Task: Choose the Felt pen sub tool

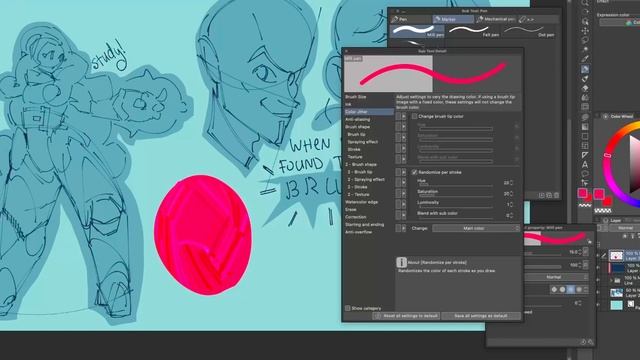Action: pyautogui.click(x=473, y=31)
